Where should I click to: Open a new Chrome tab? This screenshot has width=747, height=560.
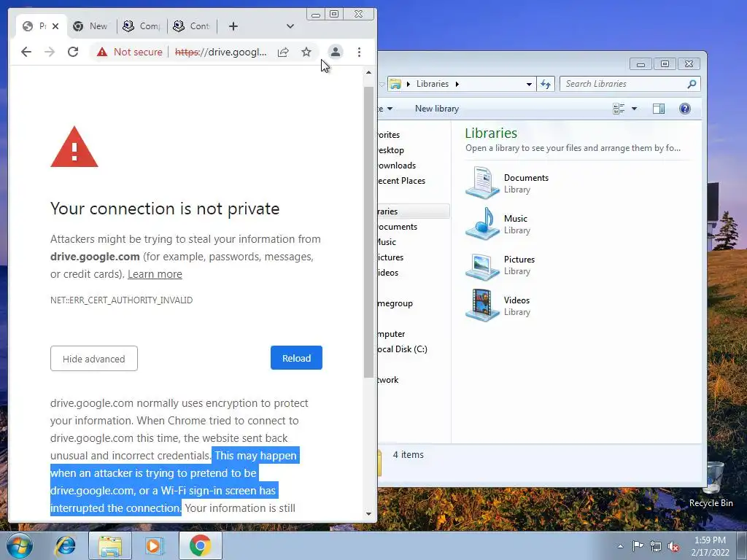click(x=233, y=26)
